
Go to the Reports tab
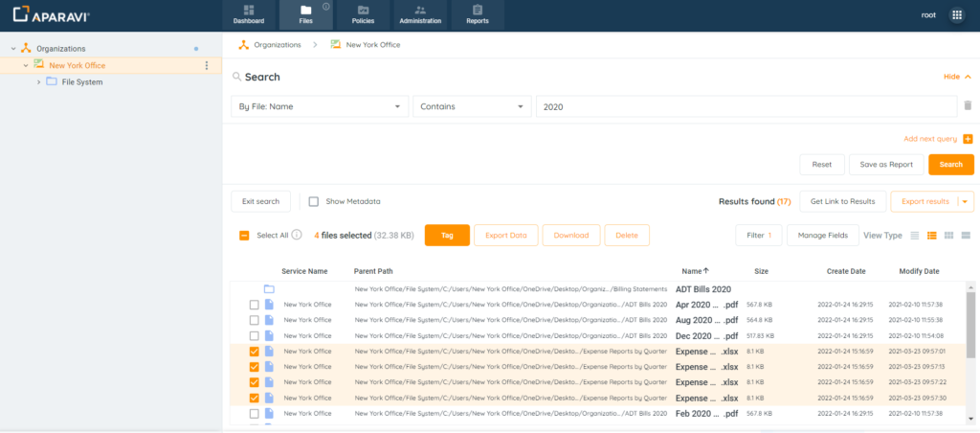click(477, 14)
